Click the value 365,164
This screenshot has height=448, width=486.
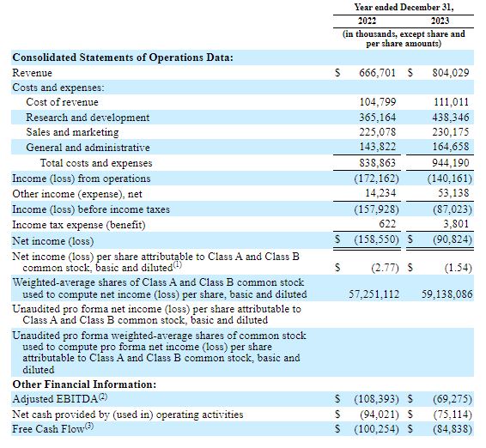coord(378,117)
